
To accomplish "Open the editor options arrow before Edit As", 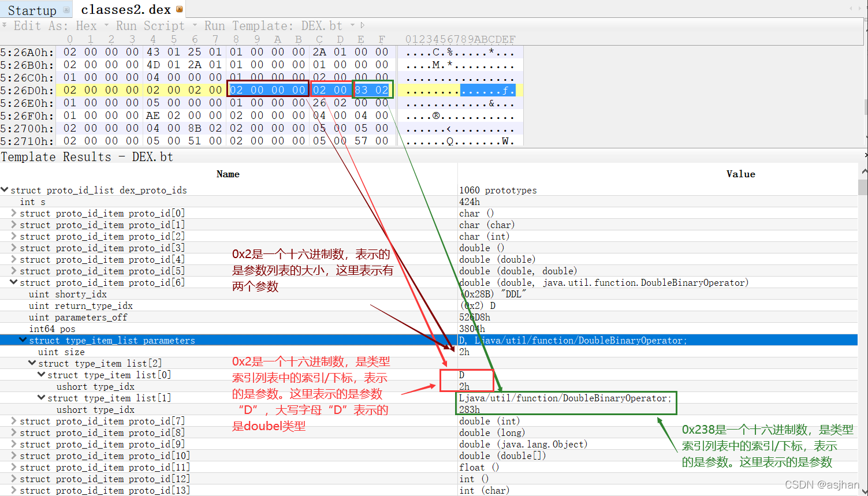I will (x=5, y=25).
